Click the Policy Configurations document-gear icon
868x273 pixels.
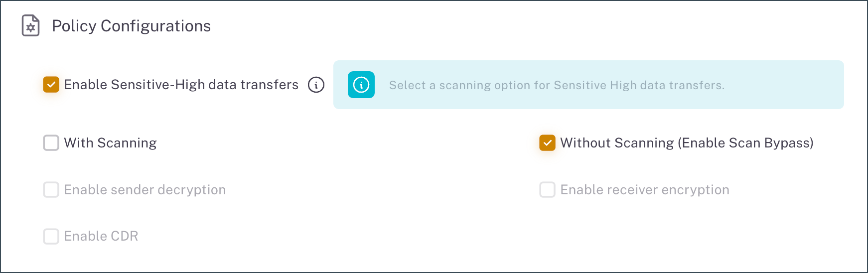(x=30, y=26)
